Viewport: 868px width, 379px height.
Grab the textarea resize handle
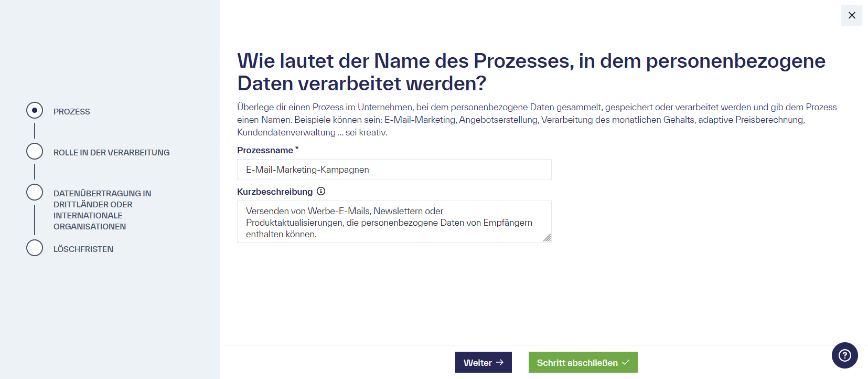[547, 238]
